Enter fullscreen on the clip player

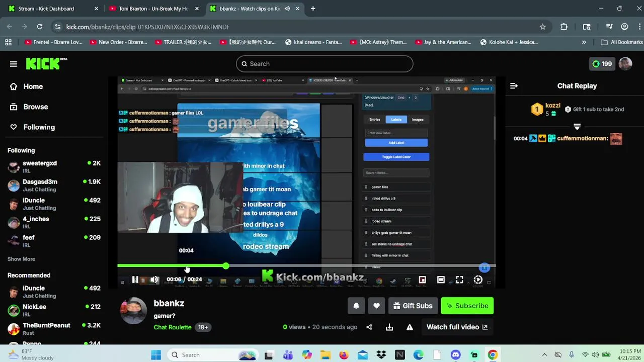[459, 280]
